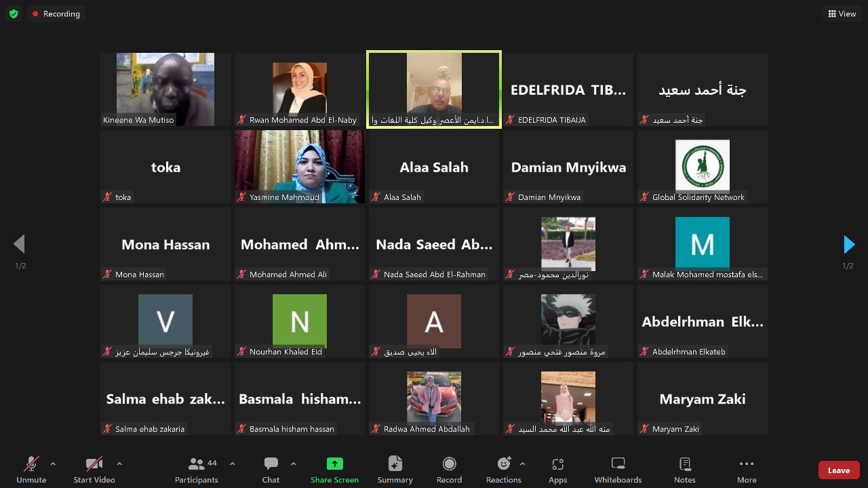The width and height of the screenshot is (868, 488).
Task: Expand video options arrow beside Start Video
Action: coord(119,464)
